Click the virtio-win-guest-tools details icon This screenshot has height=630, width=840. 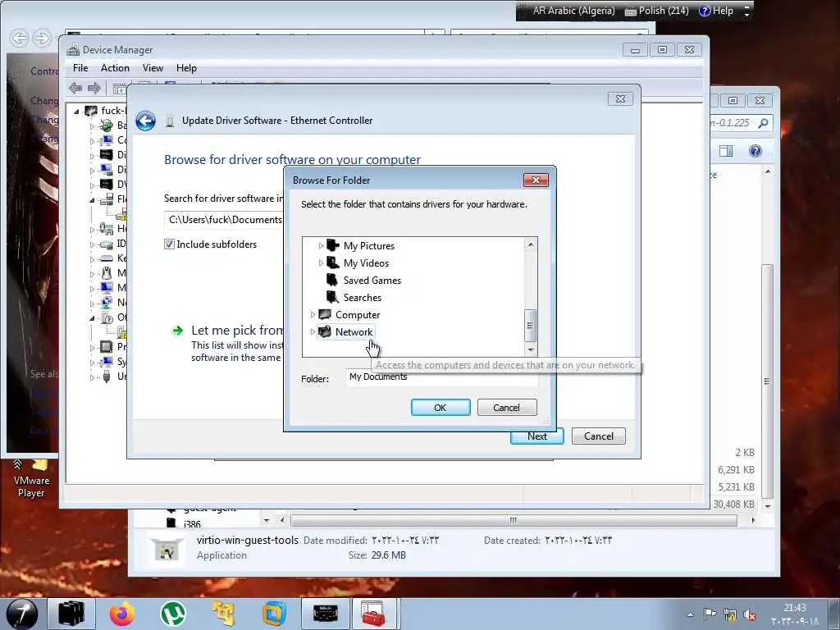coord(167,549)
